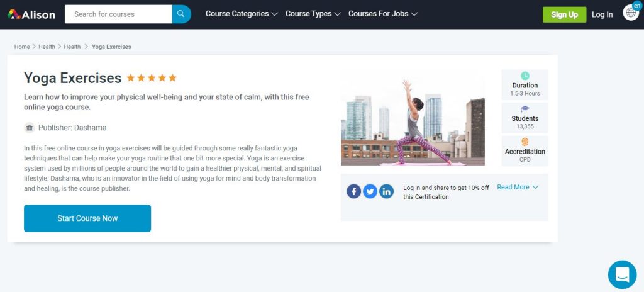Share course via Twitter icon
Viewport: 644px width, 292px height.
(370, 191)
